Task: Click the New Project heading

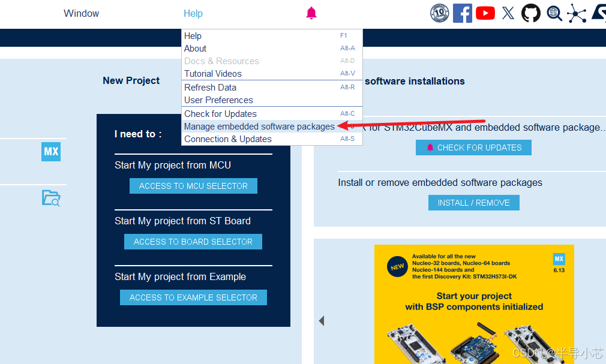Action: 131,80
